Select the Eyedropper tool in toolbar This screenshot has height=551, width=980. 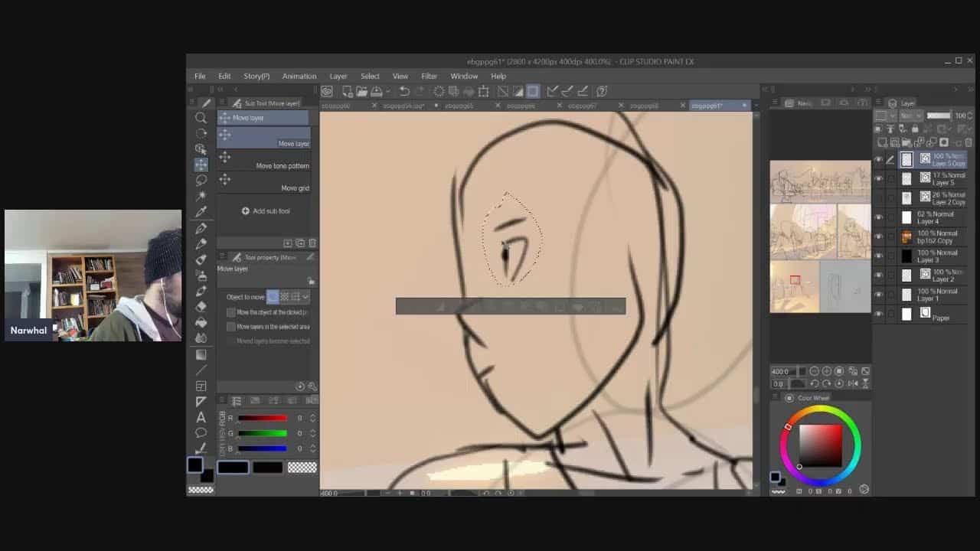pyautogui.click(x=201, y=212)
